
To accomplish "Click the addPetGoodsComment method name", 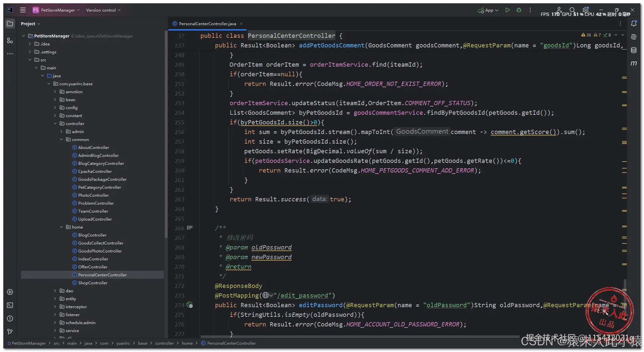I will coord(331,45).
